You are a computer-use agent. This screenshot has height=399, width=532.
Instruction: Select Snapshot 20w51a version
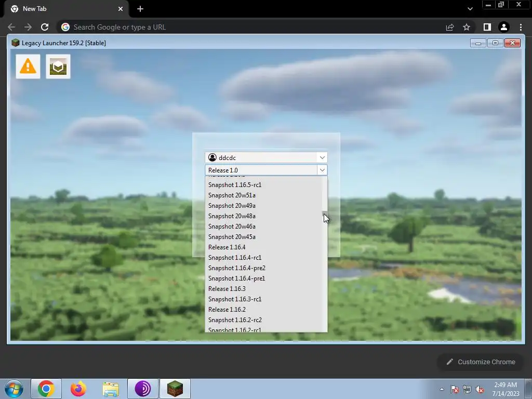point(263,195)
